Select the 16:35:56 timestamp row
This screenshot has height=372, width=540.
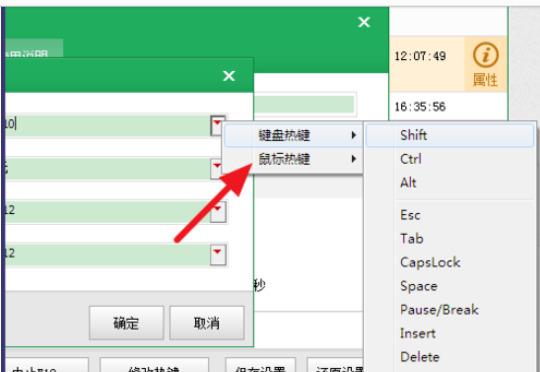(448, 107)
